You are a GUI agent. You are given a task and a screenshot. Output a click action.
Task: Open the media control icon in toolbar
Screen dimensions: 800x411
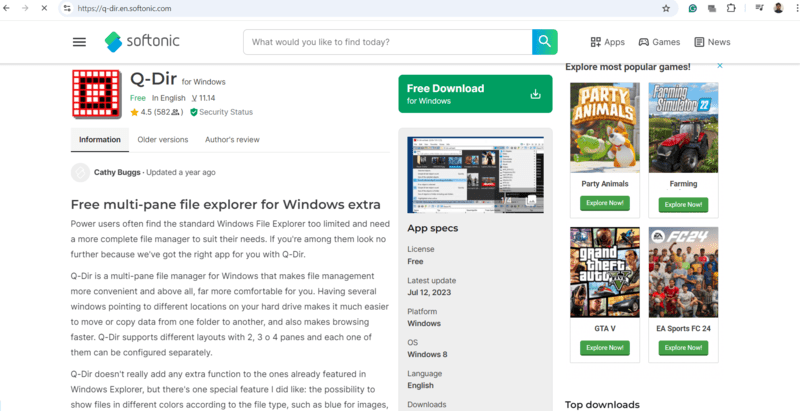point(759,8)
